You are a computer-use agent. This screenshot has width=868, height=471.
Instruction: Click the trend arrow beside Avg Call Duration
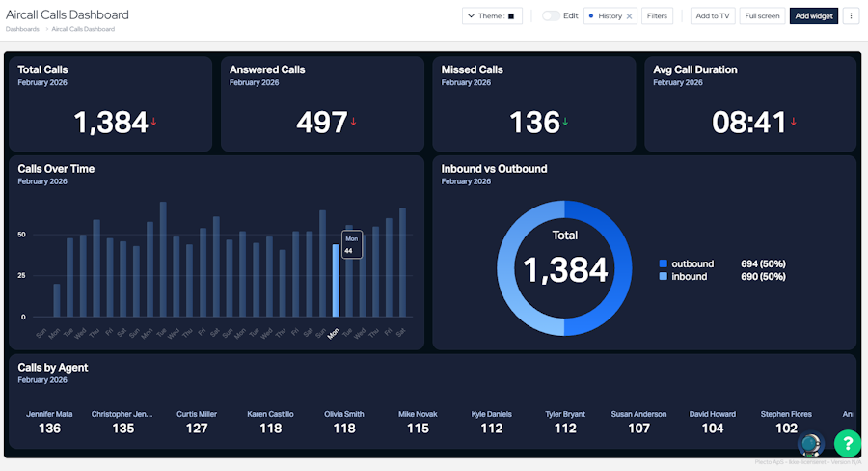tap(794, 122)
